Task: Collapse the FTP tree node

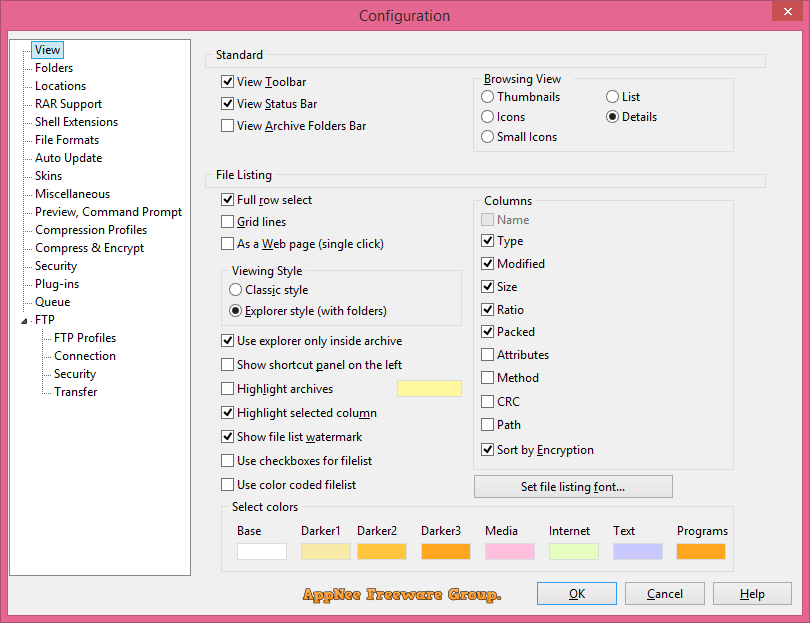Action: click(24, 321)
